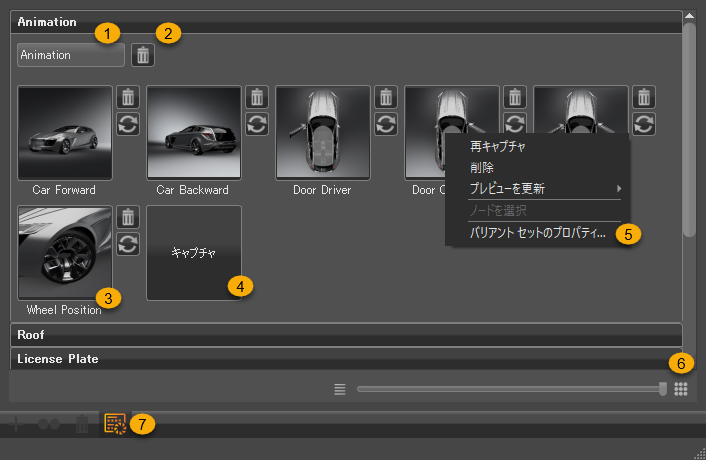Click the Animation name input field
The width and height of the screenshot is (706, 460).
point(71,55)
